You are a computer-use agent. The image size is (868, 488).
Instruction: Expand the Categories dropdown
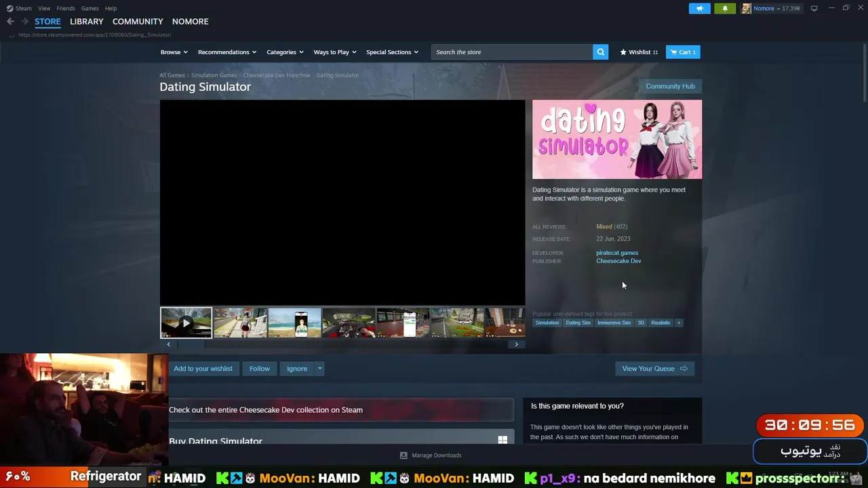pos(285,52)
